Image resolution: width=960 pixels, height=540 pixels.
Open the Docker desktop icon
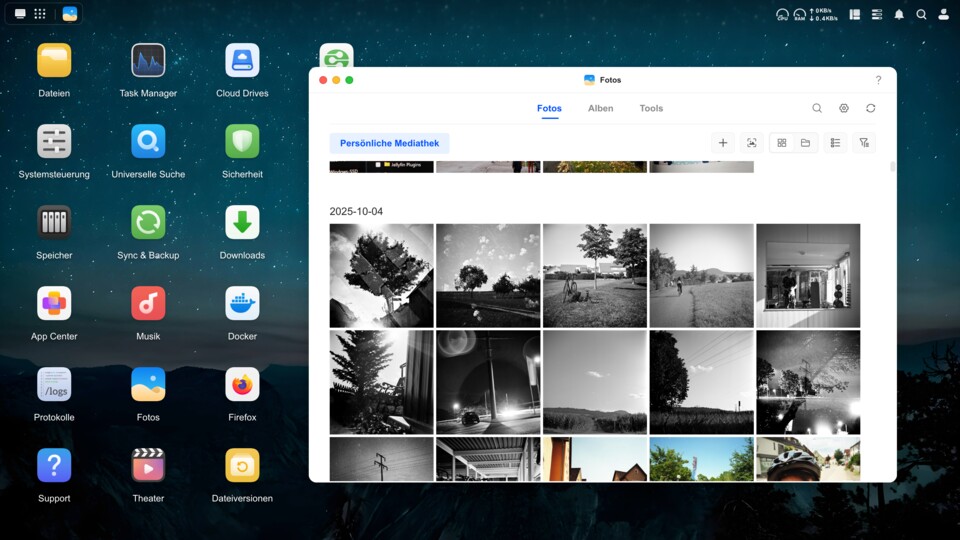click(242, 303)
